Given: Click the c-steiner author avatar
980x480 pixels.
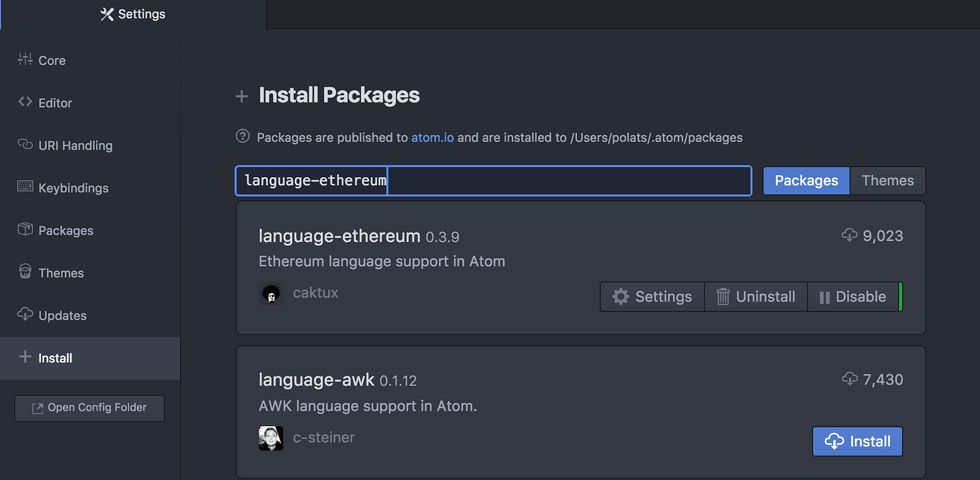Looking at the screenshot, I should pyautogui.click(x=271, y=438).
